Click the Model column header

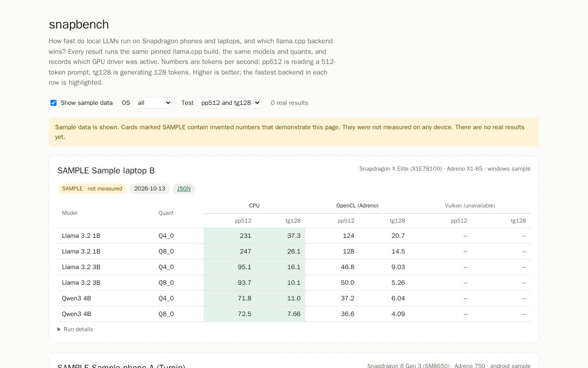(70, 213)
